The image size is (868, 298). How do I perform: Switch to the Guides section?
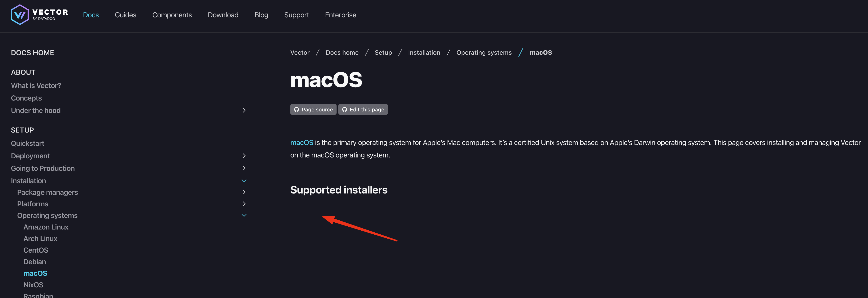pyautogui.click(x=125, y=15)
